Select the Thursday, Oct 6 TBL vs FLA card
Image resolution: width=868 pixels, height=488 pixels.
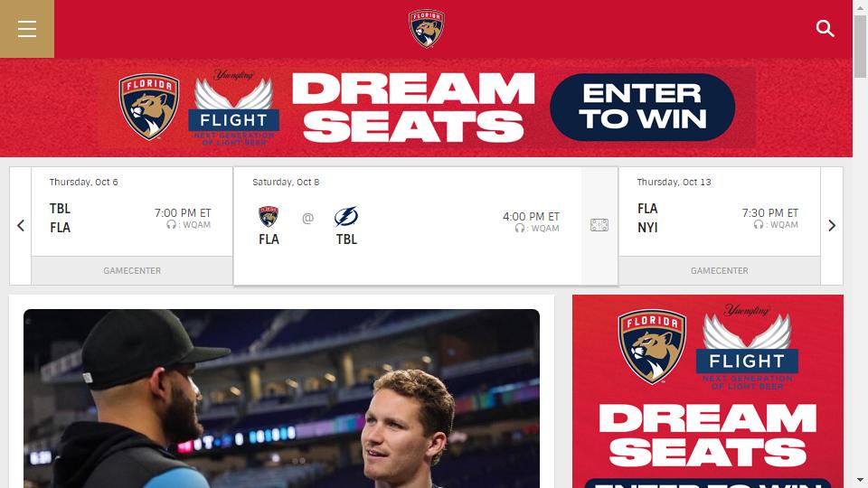tap(132, 211)
